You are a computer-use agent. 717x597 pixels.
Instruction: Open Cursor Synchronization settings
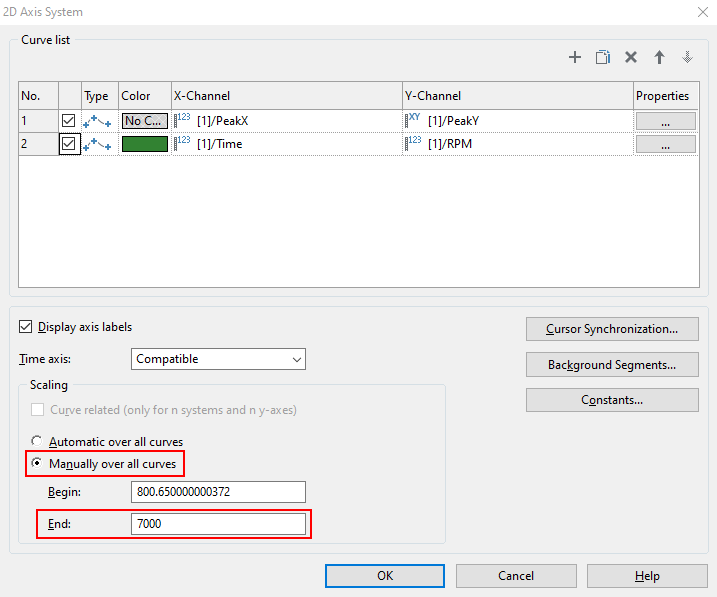pyautogui.click(x=612, y=329)
